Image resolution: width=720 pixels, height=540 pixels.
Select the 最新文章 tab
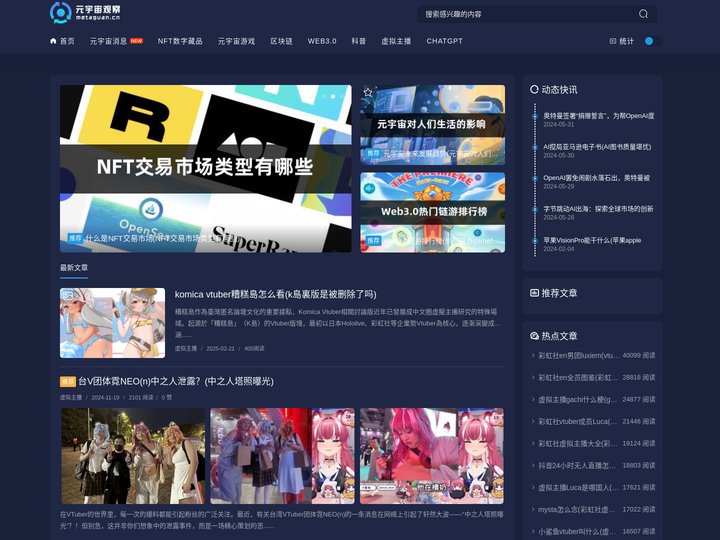pos(74,267)
